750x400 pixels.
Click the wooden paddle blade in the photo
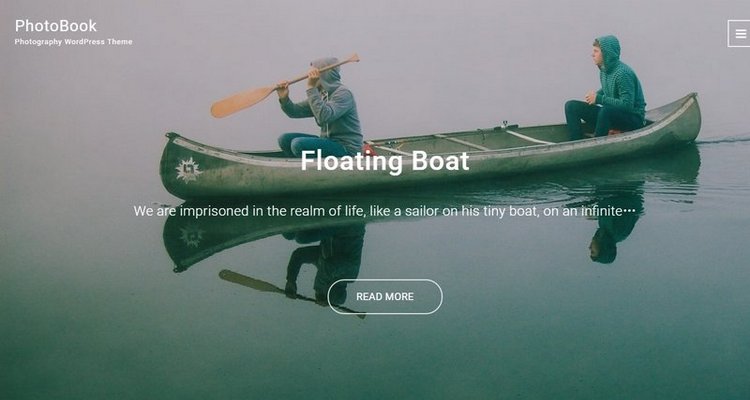pos(243,101)
